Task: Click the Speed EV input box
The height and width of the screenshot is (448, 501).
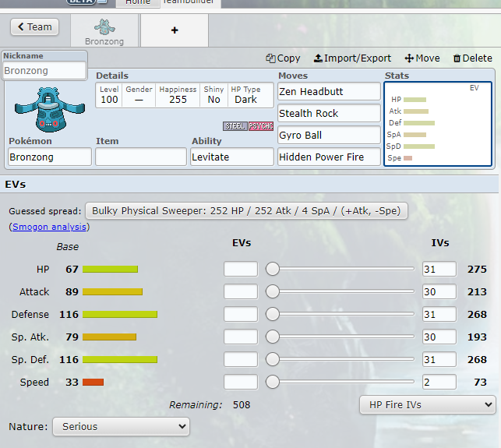Action: point(241,382)
